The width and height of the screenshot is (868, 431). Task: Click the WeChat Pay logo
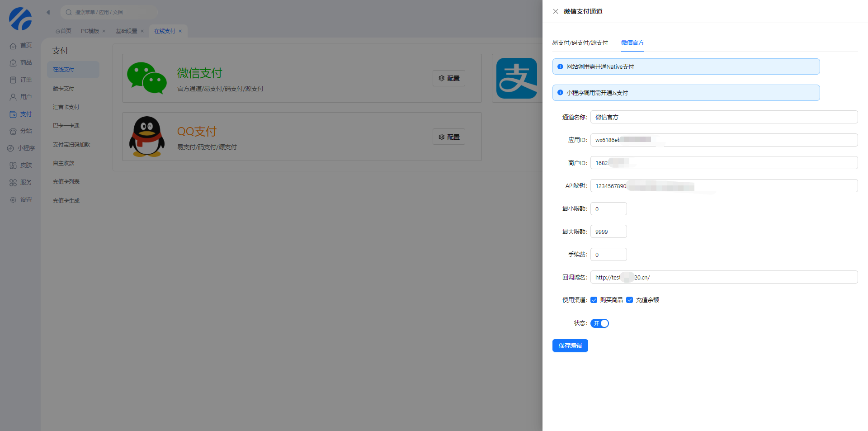tap(147, 78)
